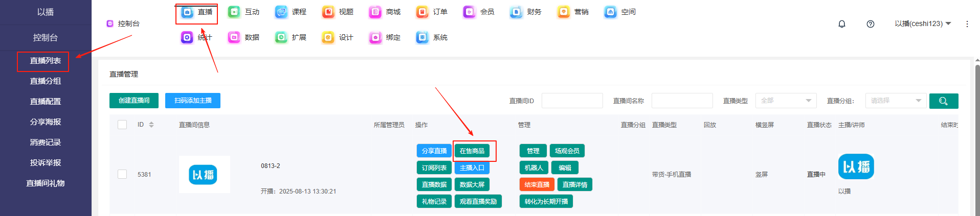
Task: Open the 互动 module icon
Action: tap(234, 12)
